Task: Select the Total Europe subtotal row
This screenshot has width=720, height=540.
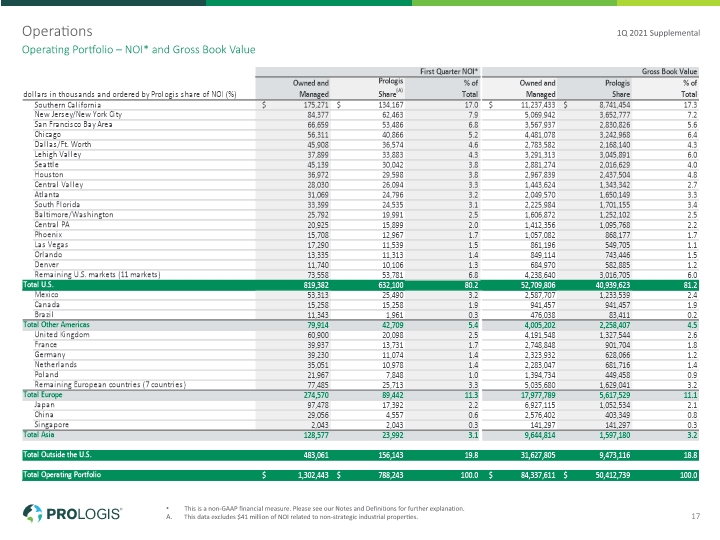Action: coord(360,395)
